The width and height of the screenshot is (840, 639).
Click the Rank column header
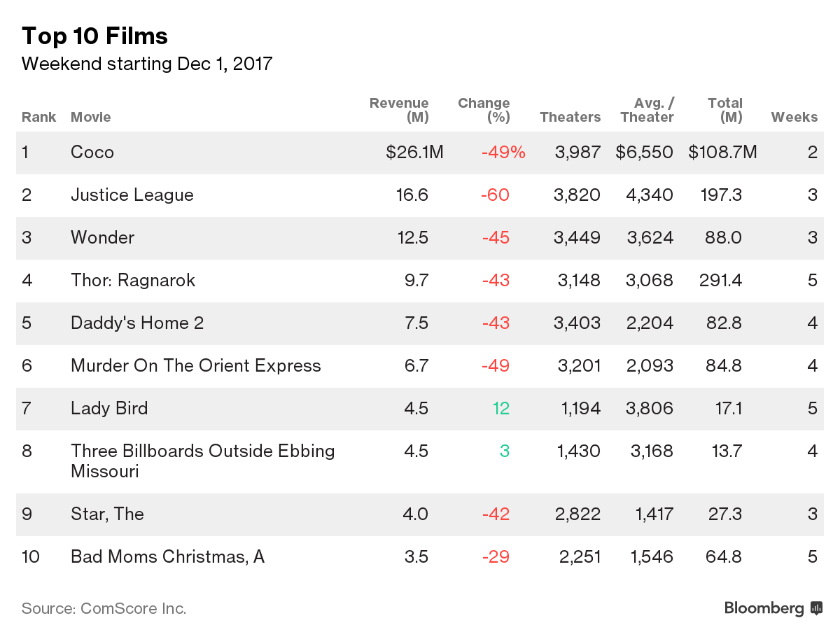[38, 117]
